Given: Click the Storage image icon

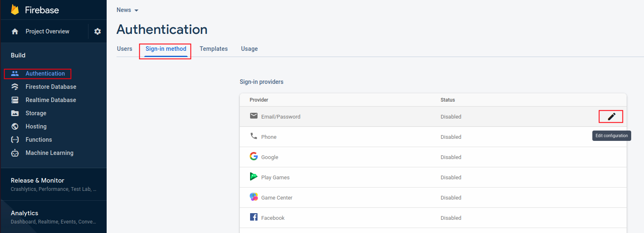Looking at the screenshot, I should click(x=15, y=113).
